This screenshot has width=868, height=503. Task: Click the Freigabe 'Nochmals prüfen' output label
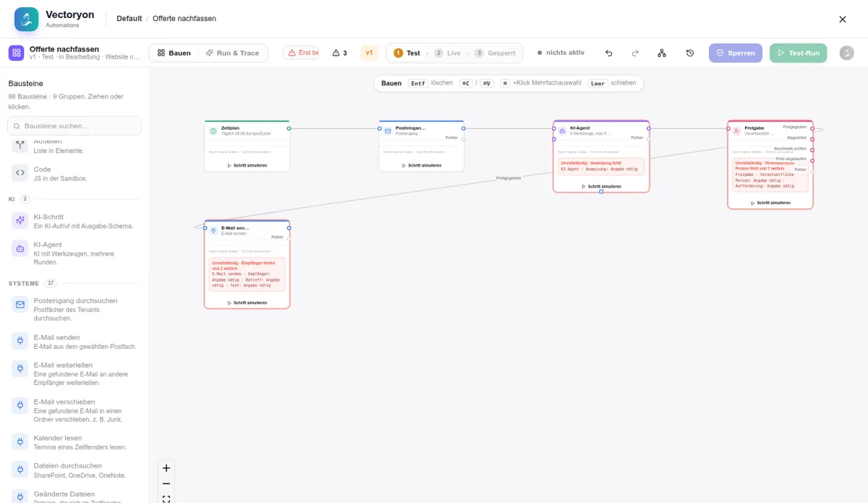[790, 148]
